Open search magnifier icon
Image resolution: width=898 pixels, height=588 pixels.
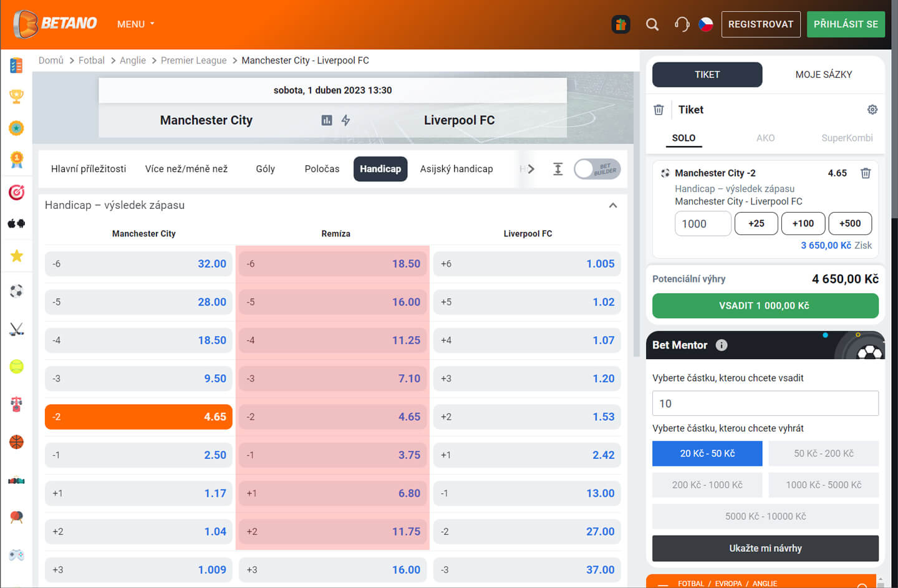tap(652, 24)
